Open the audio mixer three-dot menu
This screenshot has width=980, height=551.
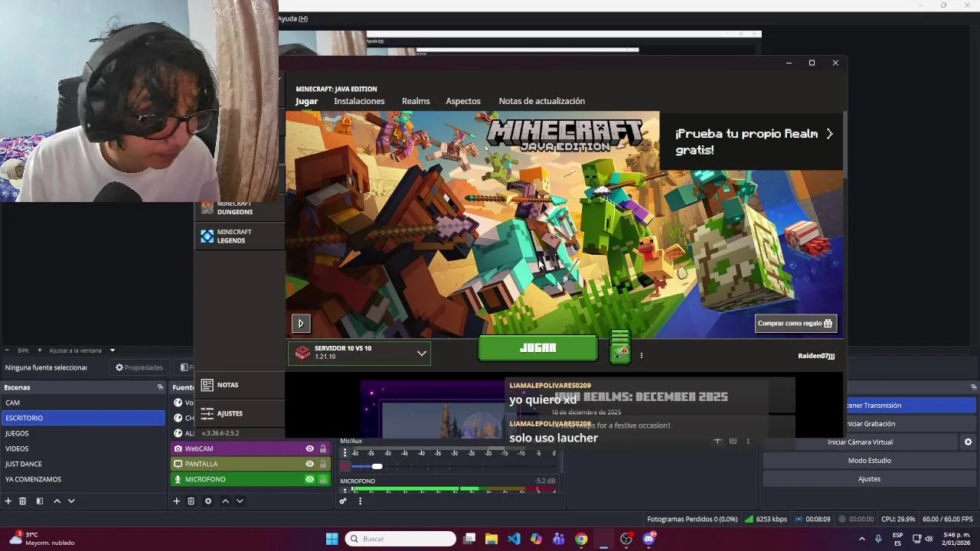(x=360, y=501)
